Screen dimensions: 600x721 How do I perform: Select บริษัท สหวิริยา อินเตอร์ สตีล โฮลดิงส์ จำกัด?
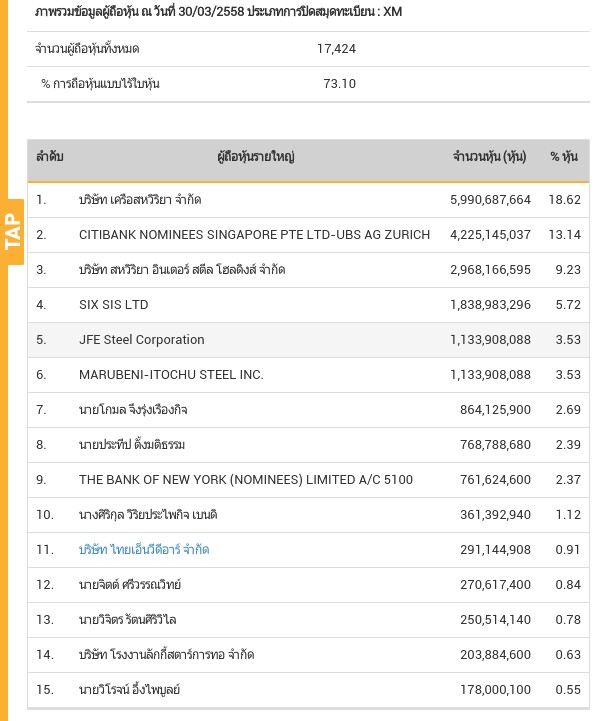(182, 269)
